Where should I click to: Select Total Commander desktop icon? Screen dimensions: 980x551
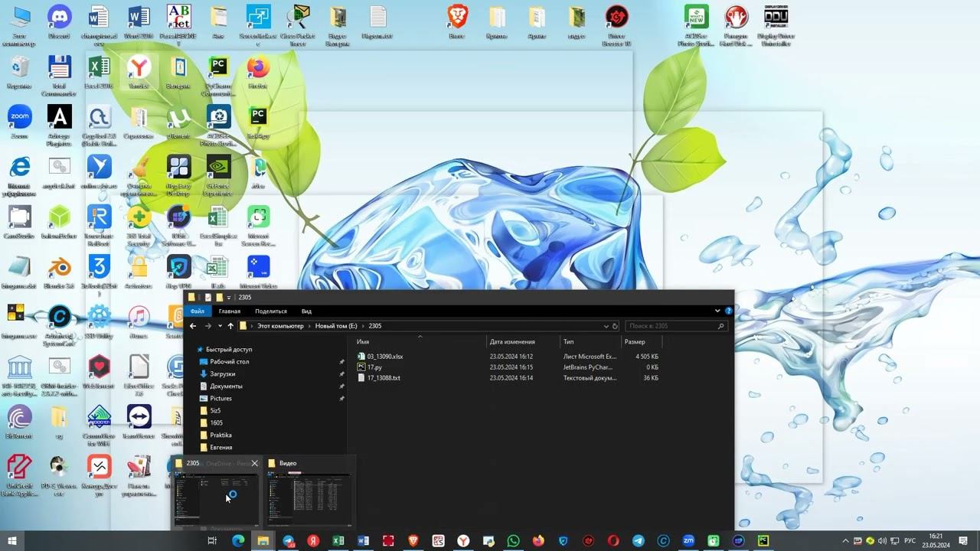click(x=59, y=75)
